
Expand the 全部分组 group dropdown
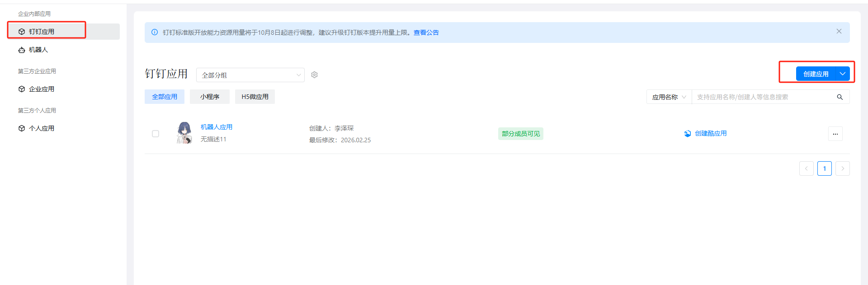250,75
